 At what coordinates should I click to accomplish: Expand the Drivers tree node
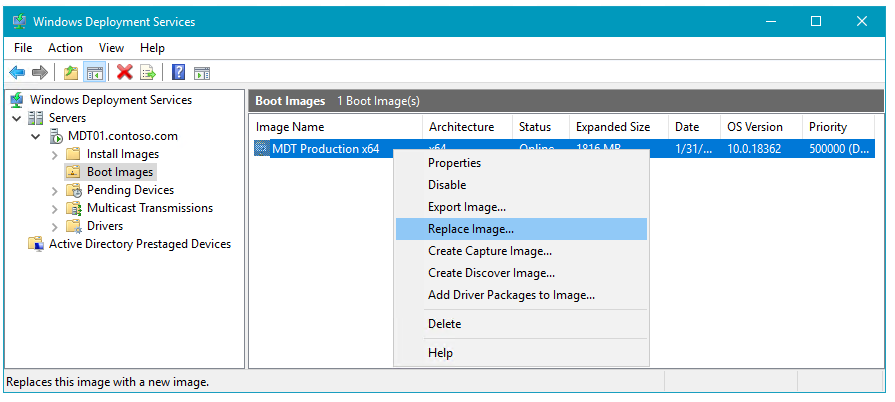55,226
